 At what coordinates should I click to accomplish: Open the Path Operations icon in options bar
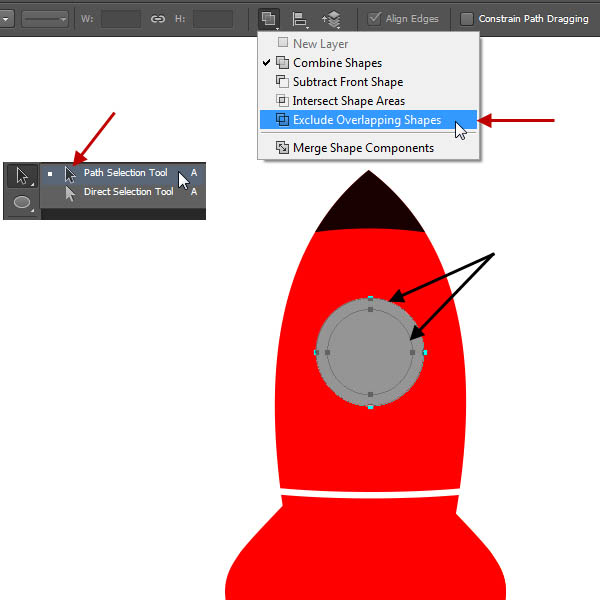click(269, 18)
